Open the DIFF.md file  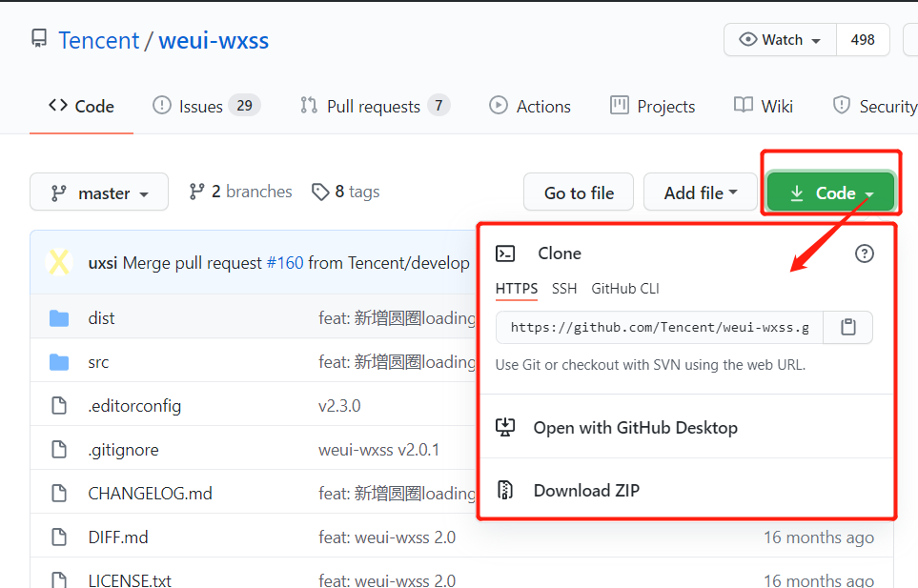click(x=118, y=537)
